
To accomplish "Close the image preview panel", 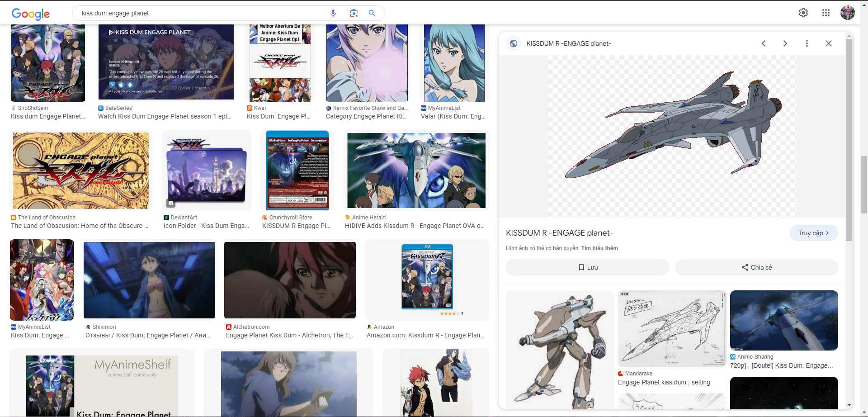I will click(829, 43).
